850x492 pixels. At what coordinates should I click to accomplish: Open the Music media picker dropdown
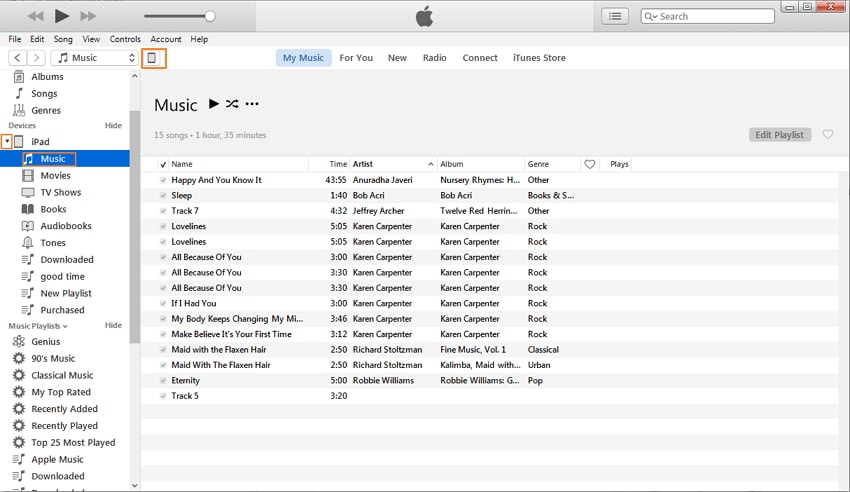tap(94, 57)
